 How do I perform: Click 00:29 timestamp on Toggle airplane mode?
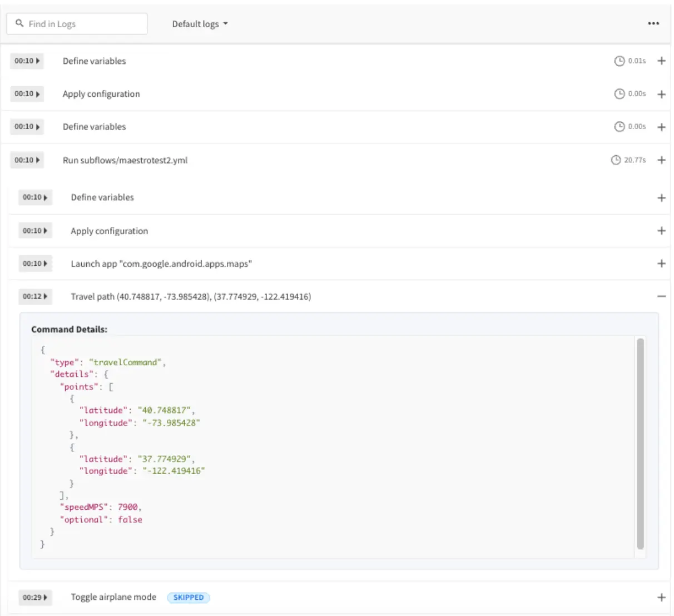click(35, 597)
